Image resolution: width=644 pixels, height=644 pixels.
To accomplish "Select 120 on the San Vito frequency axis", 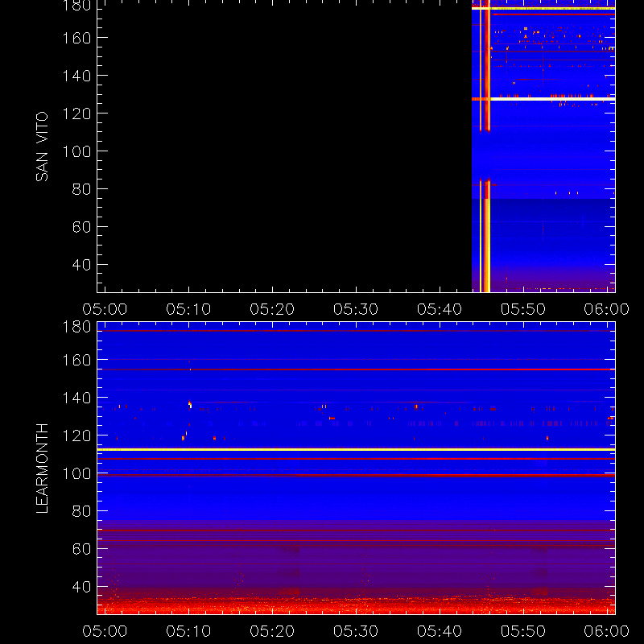I will [76, 114].
